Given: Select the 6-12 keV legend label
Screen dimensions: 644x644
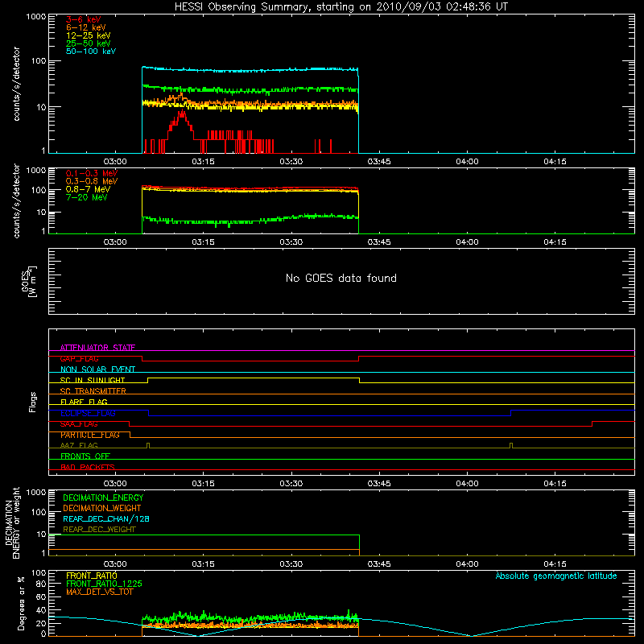Looking at the screenshot, I should click(x=86, y=27).
